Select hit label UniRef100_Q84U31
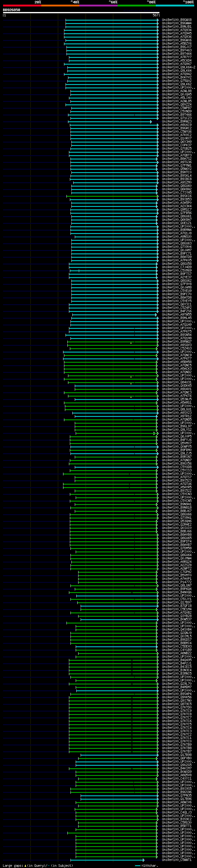The height and width of the screenshot is (868, 197). click(x=177, y=382)
